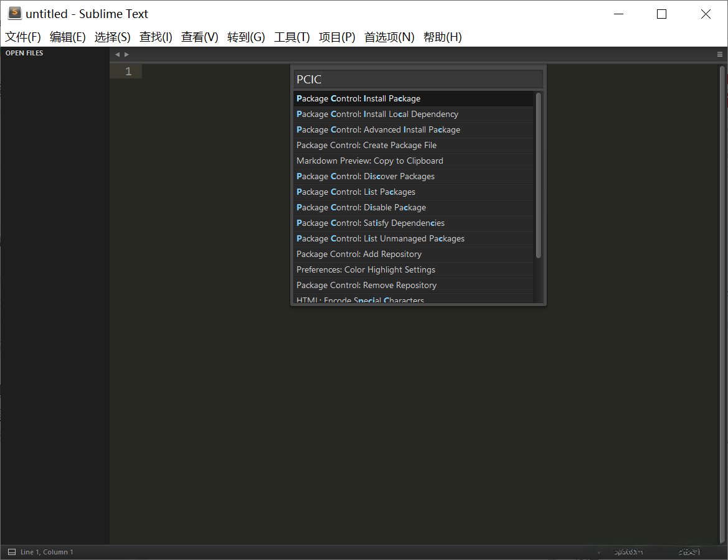Click the editor vertical scrollbar
This screenshot has height=560, width=728.
(722, 304)
